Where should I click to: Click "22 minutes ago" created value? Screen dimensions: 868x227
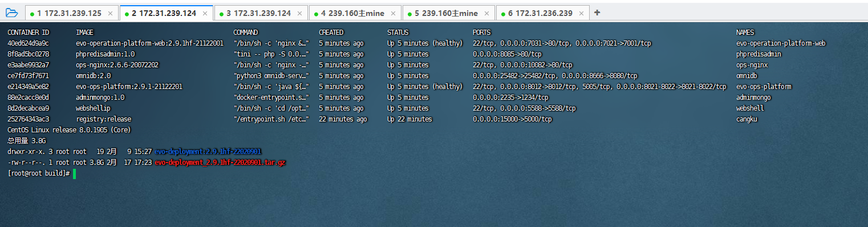coord(343,119)
